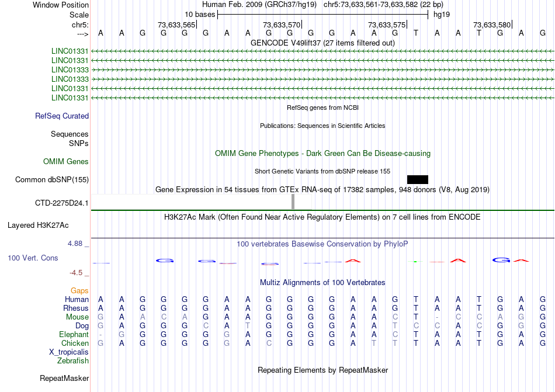The image size is (555, 392).
Task: Click the RepeatMasker track label
Action: [64, 378]
